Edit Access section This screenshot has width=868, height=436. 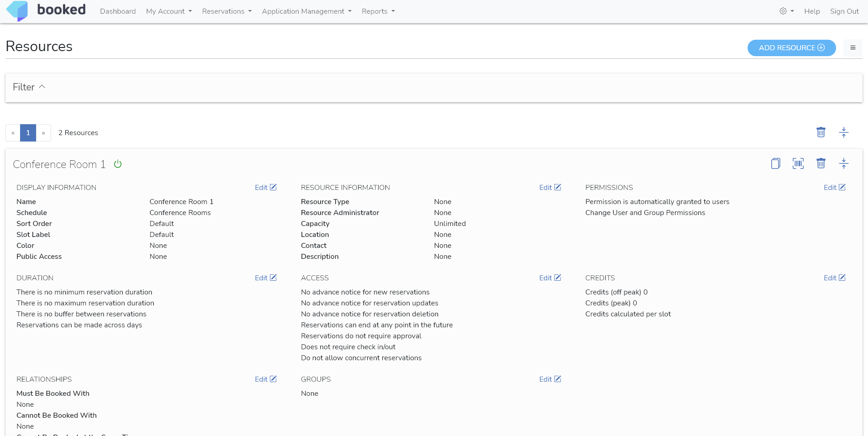[550, 278]
